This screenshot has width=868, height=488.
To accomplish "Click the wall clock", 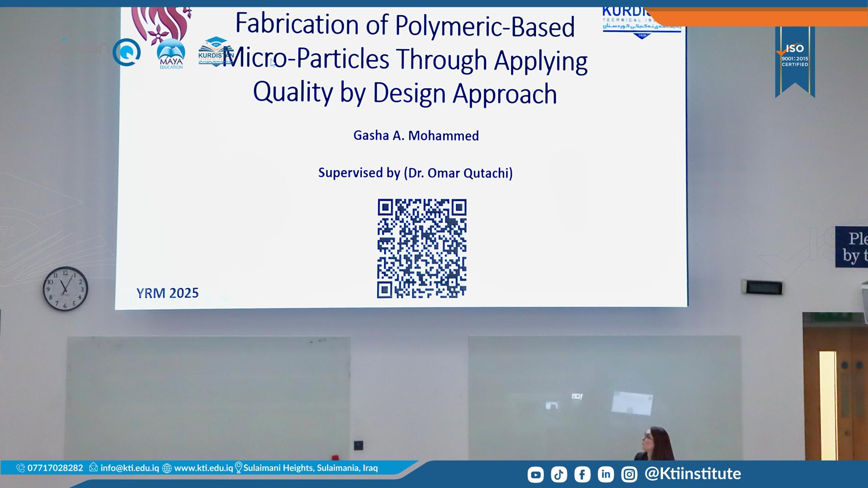I will [x=65, y=288].
